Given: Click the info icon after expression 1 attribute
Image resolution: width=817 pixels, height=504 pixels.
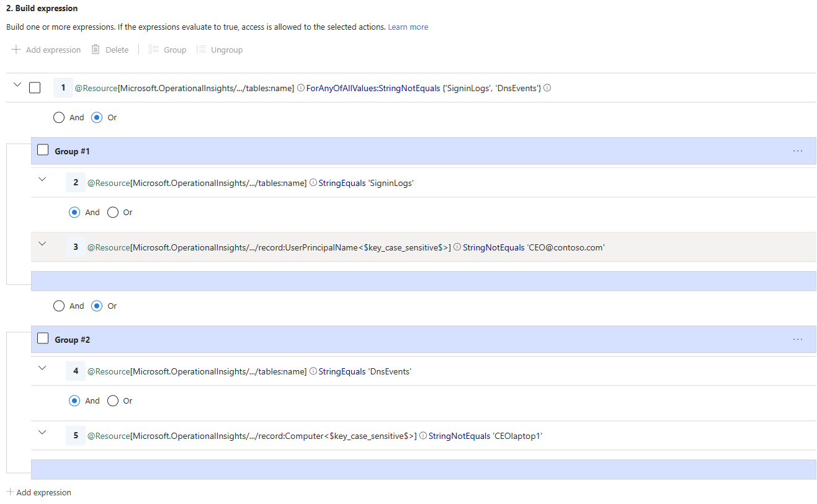Looking at the screenshot, I should pos(301,88).
